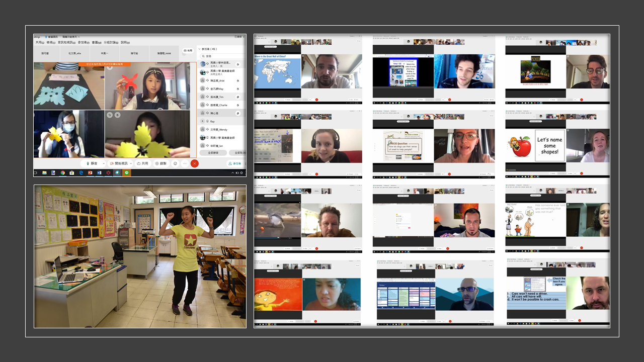Expand the arrow next to 開始視訊
This screenshot has width=644, height=362.
[x=131, y=163]
